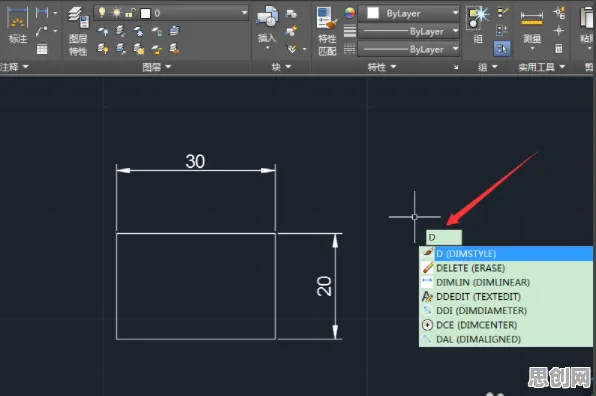The image size is (596, 396).
Task: Toggle the layer lock padlock
Action: 130,13
